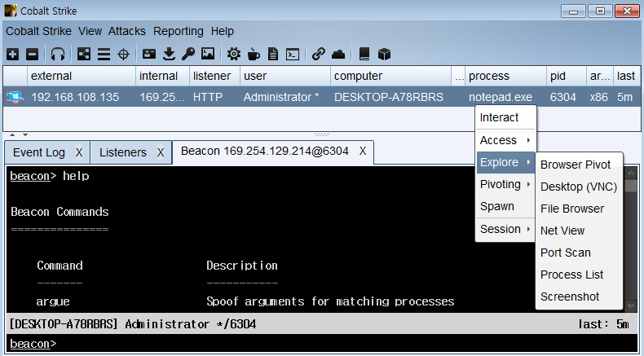644x356 pixels.
Task: Switch to pivot graph view icon
Action: [x=84, y=54]
